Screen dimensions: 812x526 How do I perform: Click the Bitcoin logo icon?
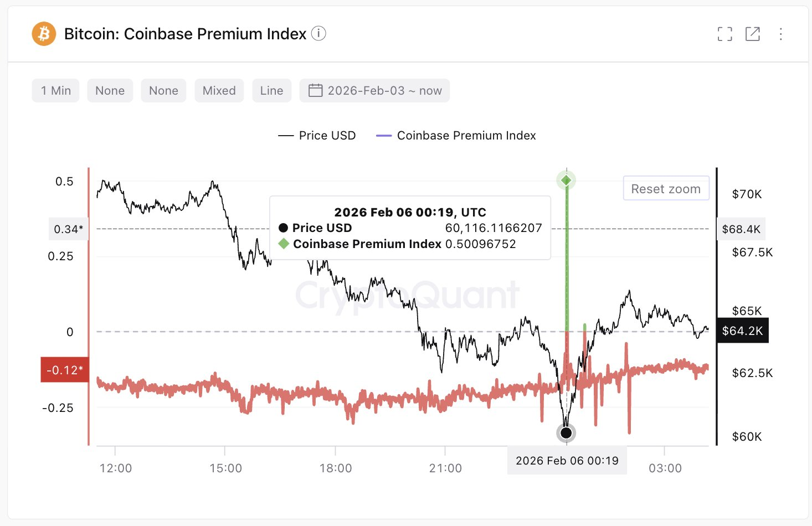(x=43, y=34)
